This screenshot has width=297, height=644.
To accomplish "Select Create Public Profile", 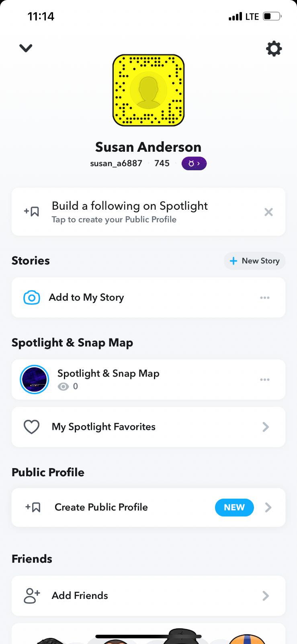I will [x=101, y=507].
